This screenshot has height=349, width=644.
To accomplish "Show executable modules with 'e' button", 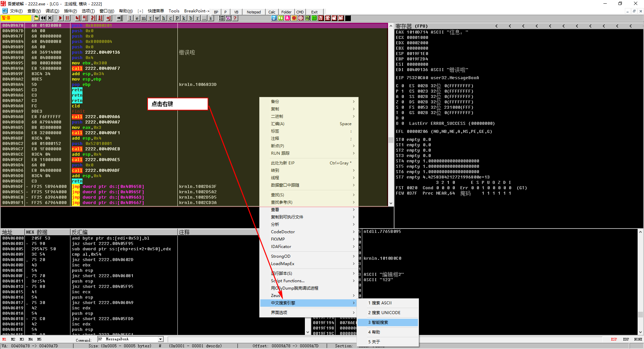I will click(137, 18).
